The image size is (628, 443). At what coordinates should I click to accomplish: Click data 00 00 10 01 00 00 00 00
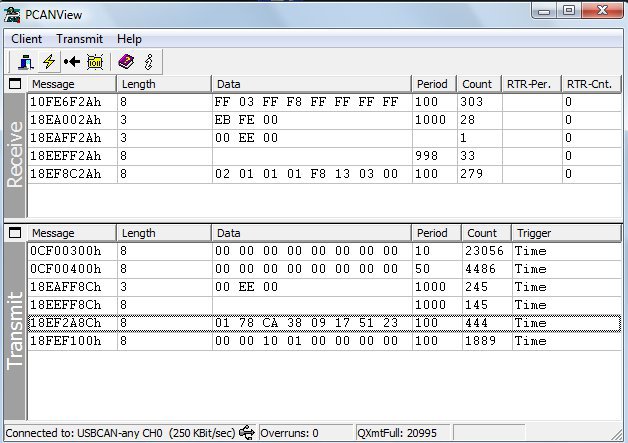[x=306, y=341]
